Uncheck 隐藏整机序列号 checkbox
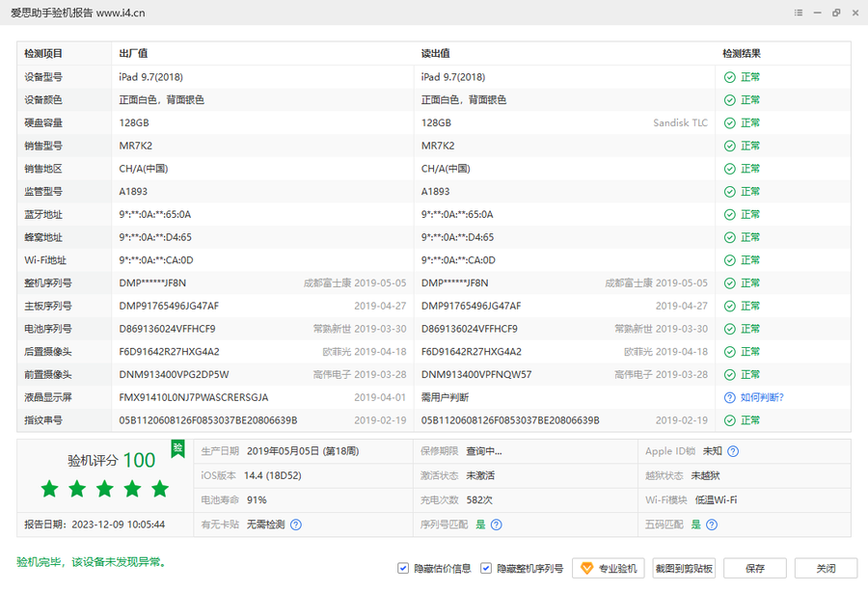Screen dimensions: 868x591 pyautogui.click(x=486, y=569)
